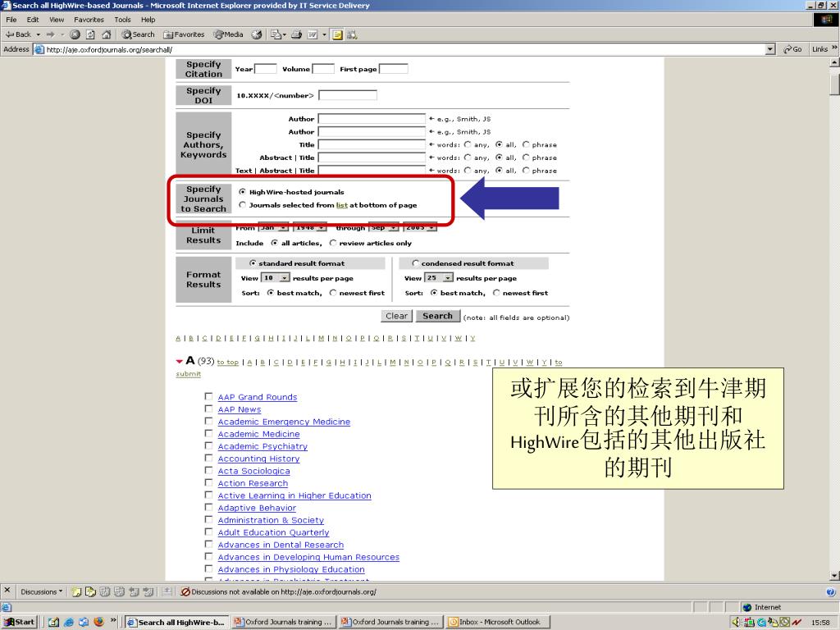Viewport: 840px width, 630px height.
Task: Open the From year dropdown
Action: pos(321,227)
